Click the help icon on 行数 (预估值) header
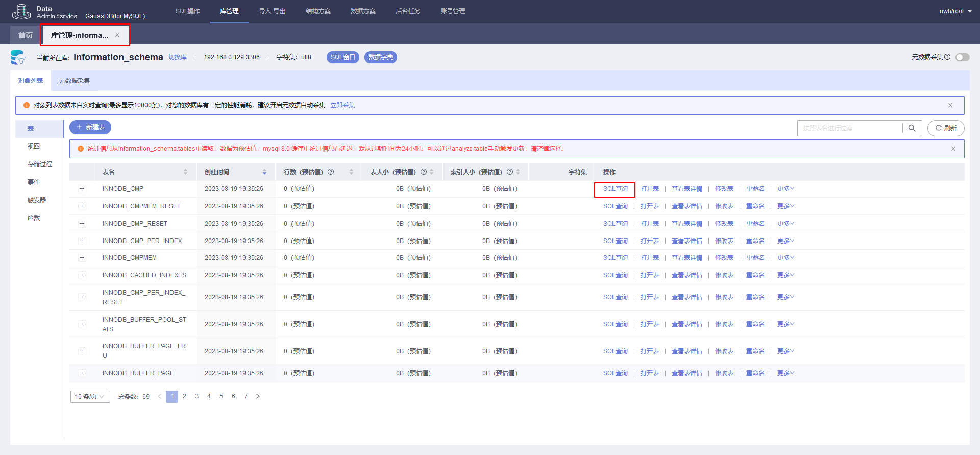 pos(331,172)
